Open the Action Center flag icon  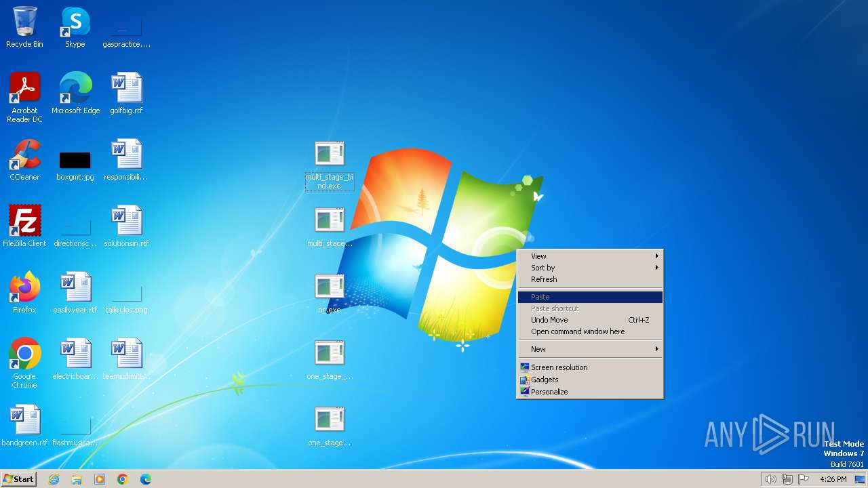[804, 479]
